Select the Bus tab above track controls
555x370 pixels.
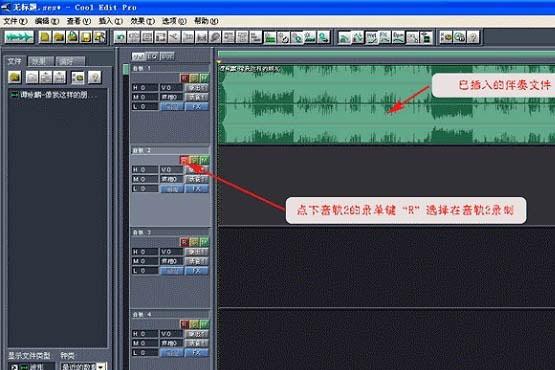167,56
